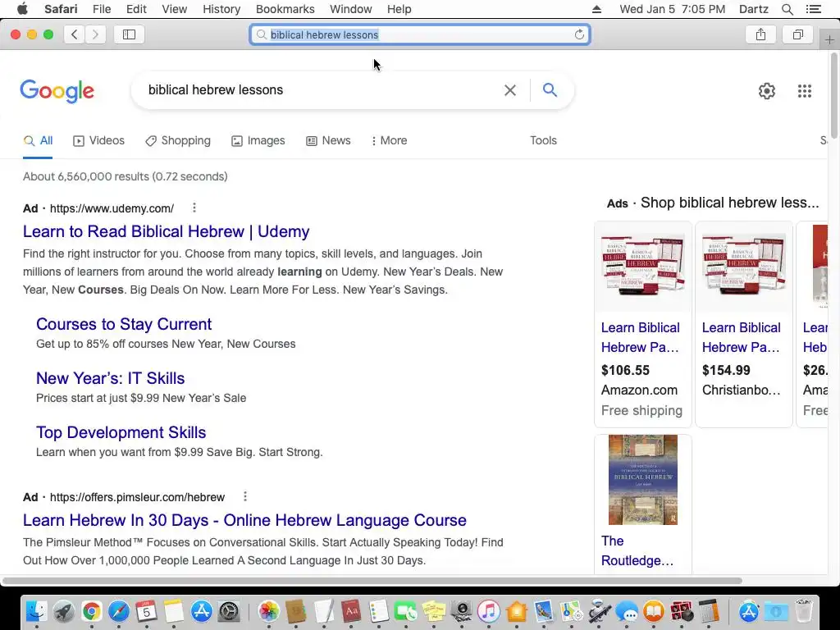Open Dictionary from the dock
Viewport: 840px width, 630px height.
coord(351,611)
